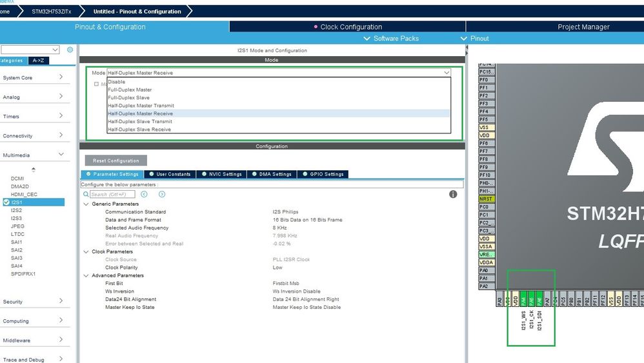
Task: Choose Half-Duplex Master Transmit mode
Action: coord(279,105)
